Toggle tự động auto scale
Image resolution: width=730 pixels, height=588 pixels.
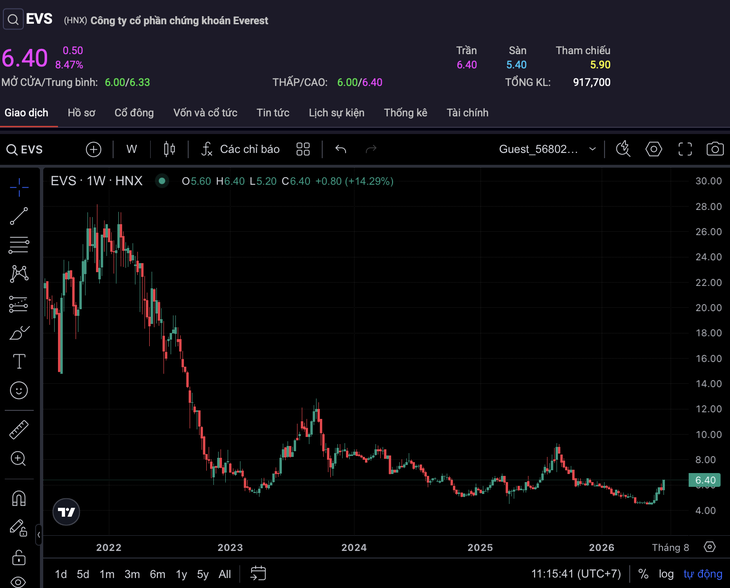tap(703, 574)
